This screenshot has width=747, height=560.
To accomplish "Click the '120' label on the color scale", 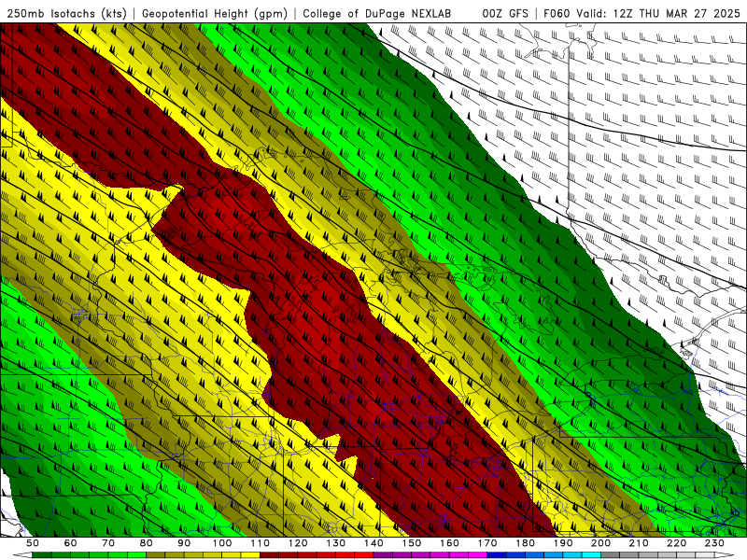I will click(298, 543).
